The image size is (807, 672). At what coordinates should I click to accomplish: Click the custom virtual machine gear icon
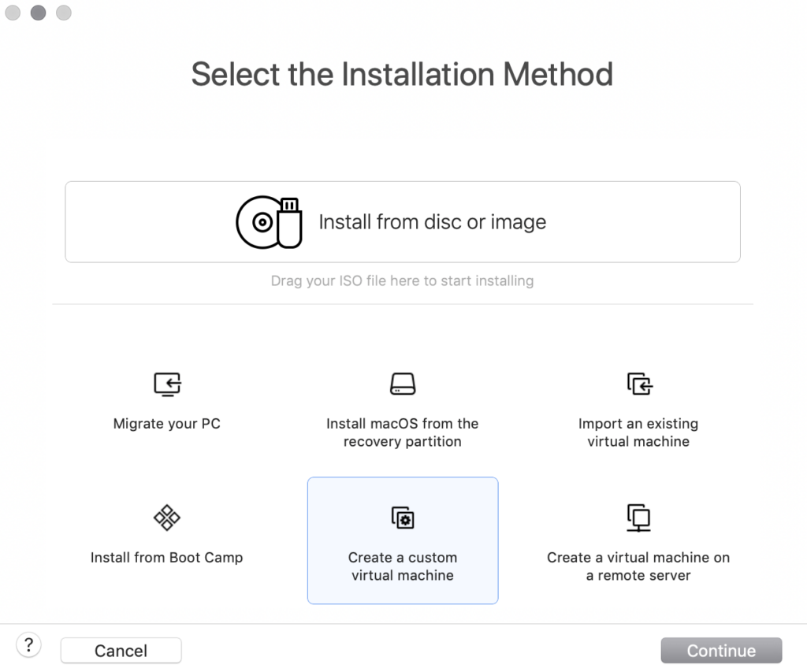click(x=403, y=518)
